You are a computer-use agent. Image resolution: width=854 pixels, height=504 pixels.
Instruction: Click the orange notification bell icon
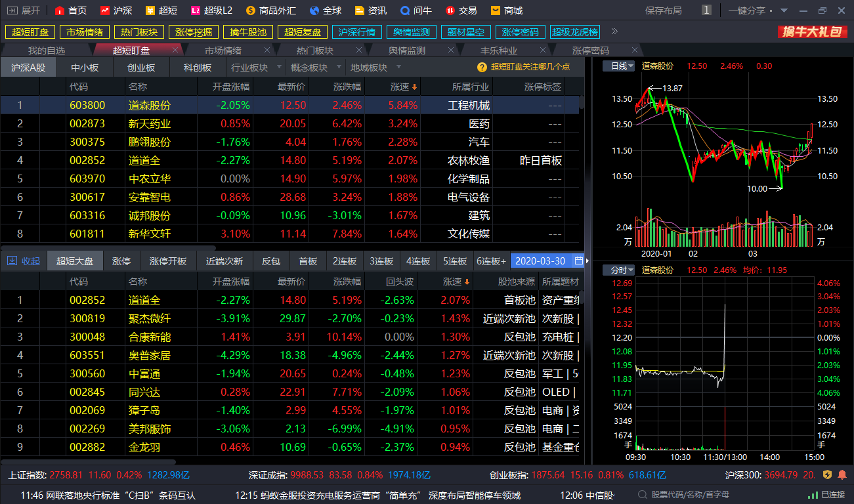(x=842, y=474)
